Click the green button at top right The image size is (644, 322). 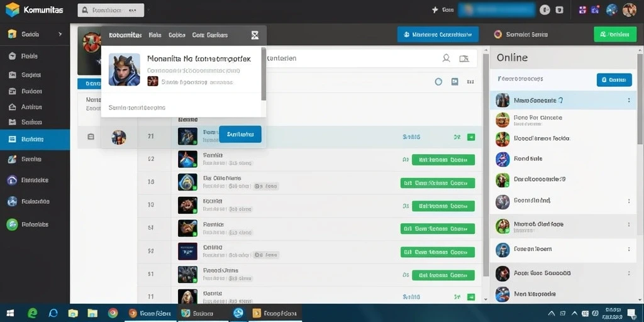click(x=614, y=35)
